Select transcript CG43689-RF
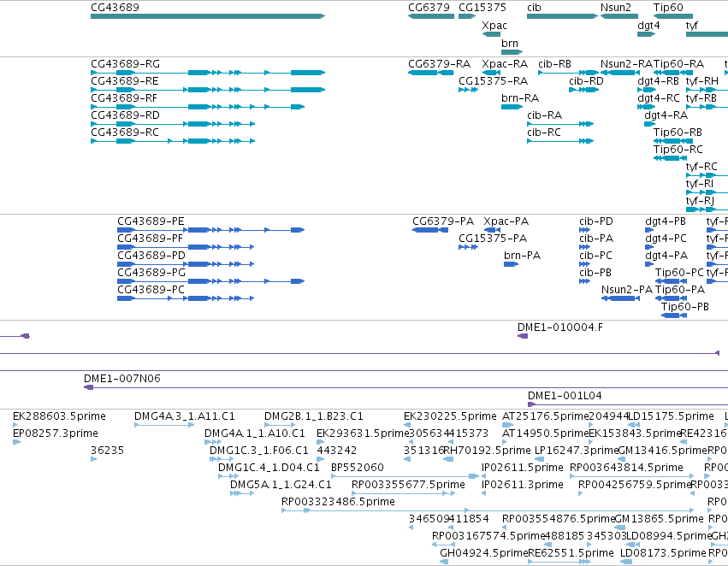Screen dimensions: 728x566 click(198, 107)
